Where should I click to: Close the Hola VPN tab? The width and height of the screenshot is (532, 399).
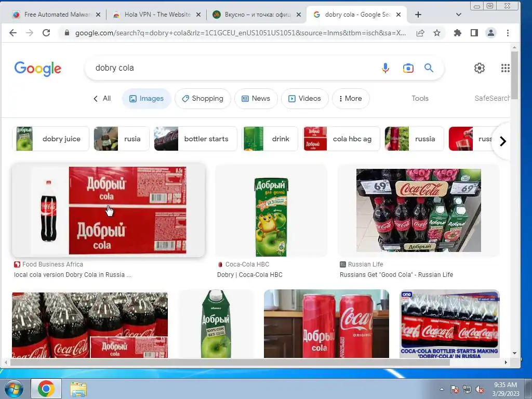click(x=198, y=15)
